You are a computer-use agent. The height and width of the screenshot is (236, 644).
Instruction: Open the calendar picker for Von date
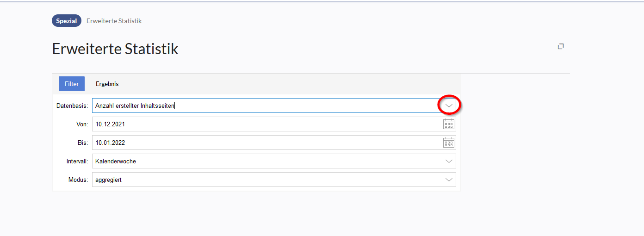tap(449, 124)
